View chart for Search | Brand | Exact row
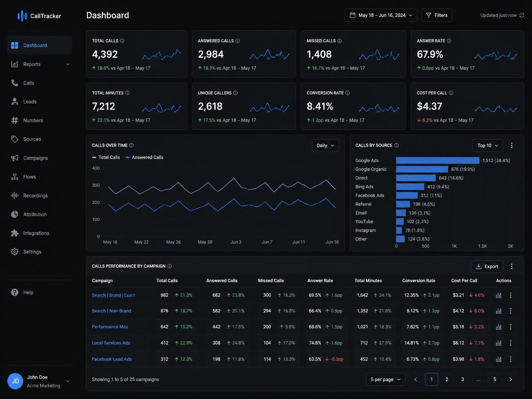The image size is (532, 399). 499,295
